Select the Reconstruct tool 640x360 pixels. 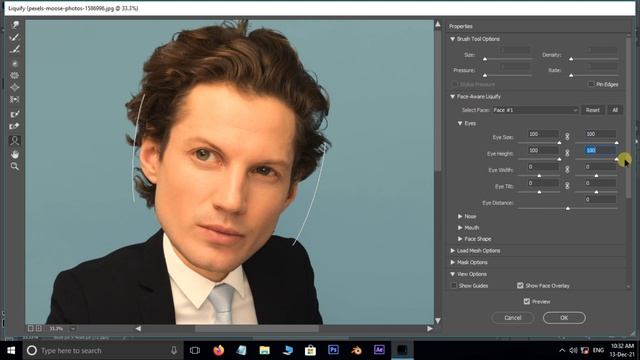click(x=15, y=38)
